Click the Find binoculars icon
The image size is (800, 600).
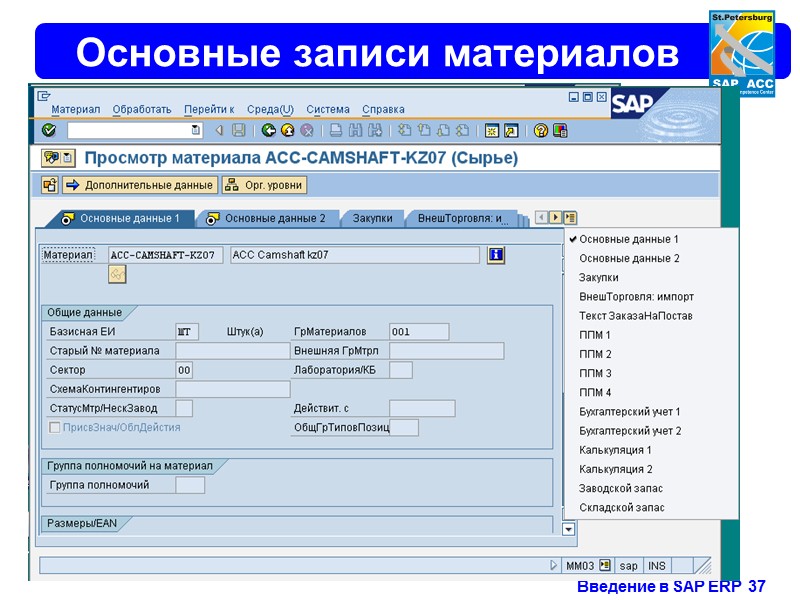[x=355, y=131]
